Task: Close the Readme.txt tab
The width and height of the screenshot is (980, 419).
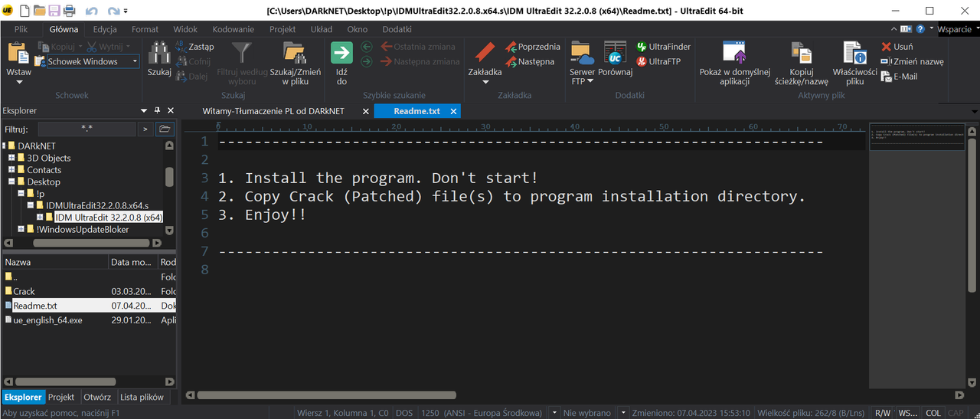Action: point(453,111)
